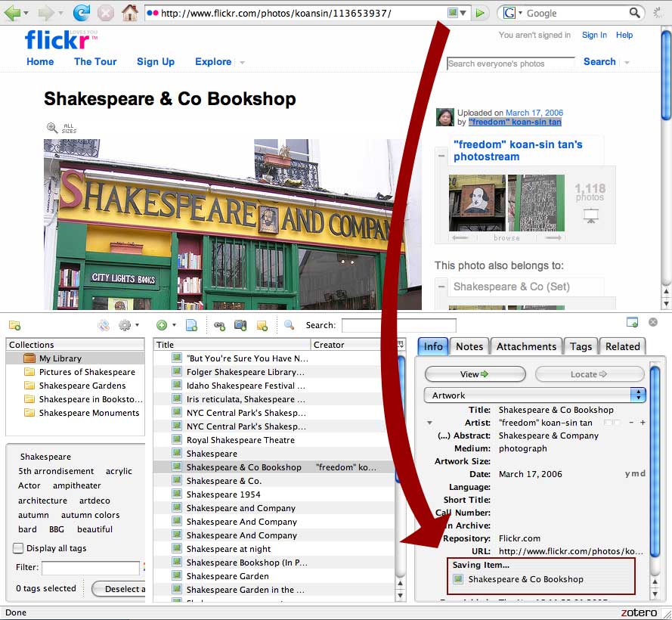Viewport: 672px width, 620px height.
Task: Switch to the Notes tab
Action: tap(469, 346)
